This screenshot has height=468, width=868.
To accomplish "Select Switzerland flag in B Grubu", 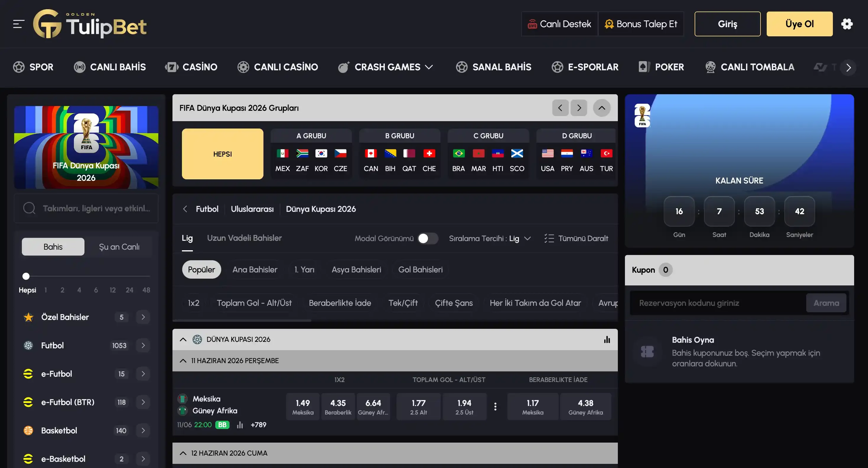I will pos(429,153).
